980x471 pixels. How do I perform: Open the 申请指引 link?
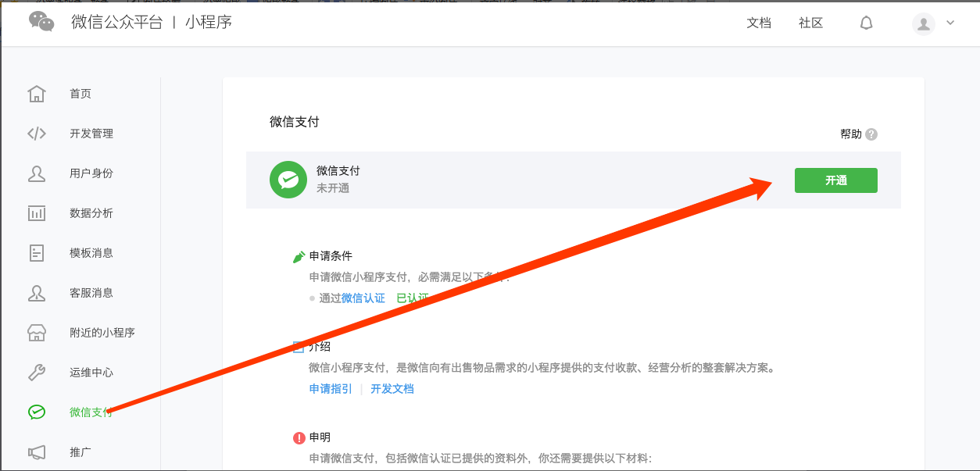point(331,389)
